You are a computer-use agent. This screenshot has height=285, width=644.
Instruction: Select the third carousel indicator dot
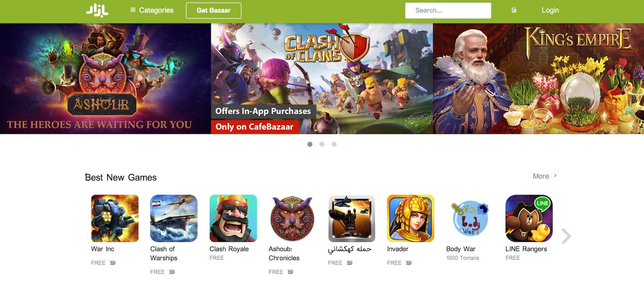334,144
